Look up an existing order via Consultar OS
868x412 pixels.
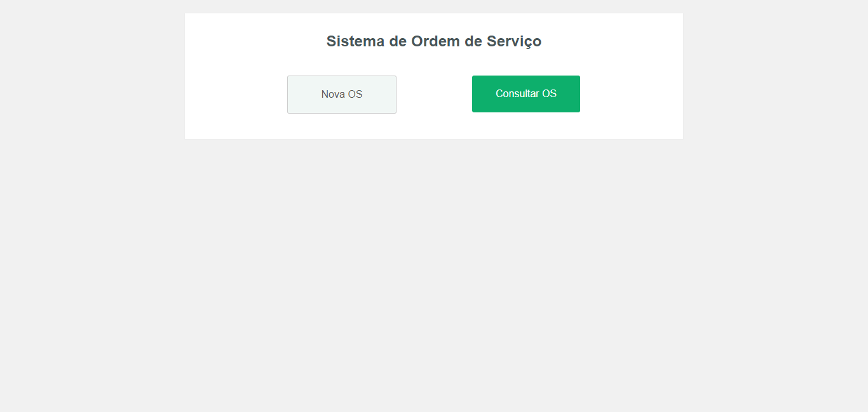coord(526,94)
